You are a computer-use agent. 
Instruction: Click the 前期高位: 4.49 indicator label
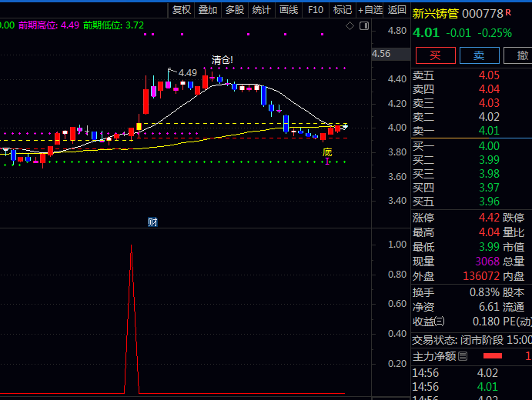[49, 25]
